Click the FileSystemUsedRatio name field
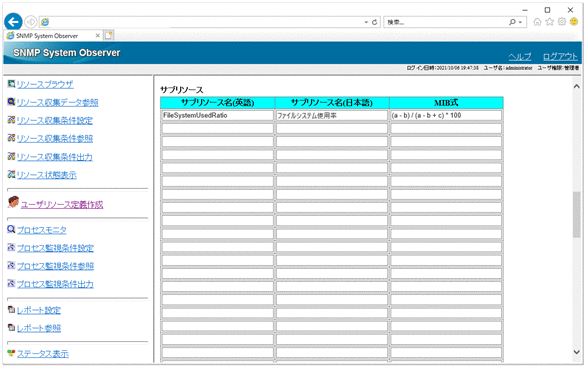Screen dimensions: 585x367 click(218, 116)
